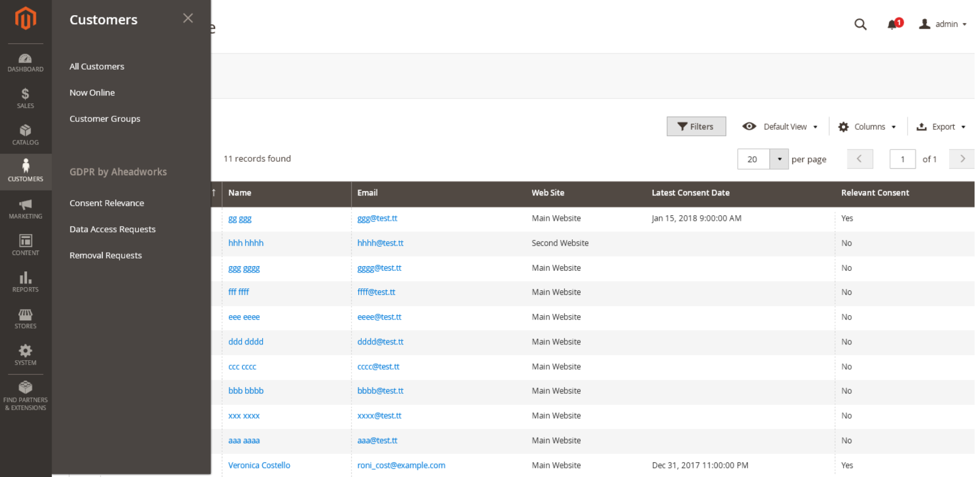Viewport: 980px width, 477px height.
Task: Click the current page number input field
Action: pyautogui.click(x=902, y=159)
